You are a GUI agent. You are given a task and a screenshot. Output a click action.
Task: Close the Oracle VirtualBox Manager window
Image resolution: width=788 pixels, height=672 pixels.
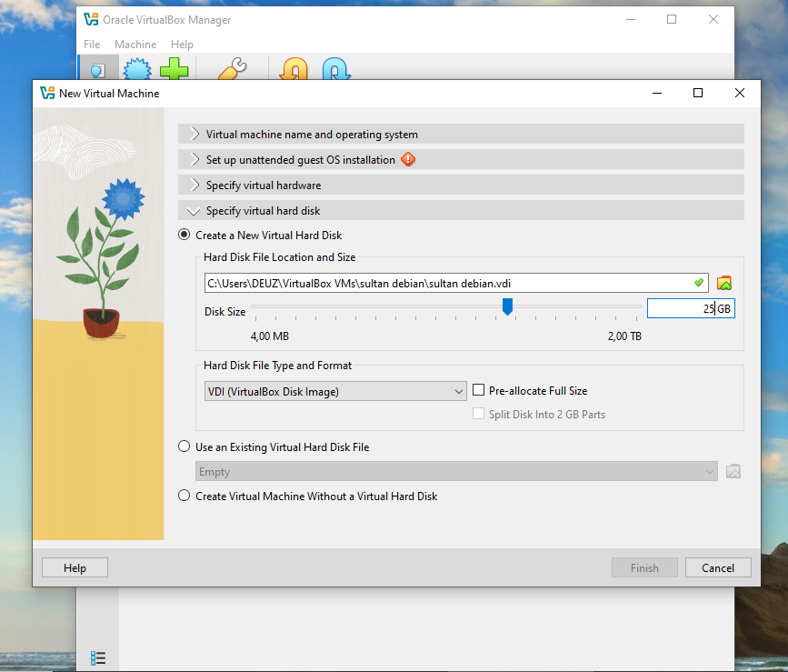click(713, 20)
